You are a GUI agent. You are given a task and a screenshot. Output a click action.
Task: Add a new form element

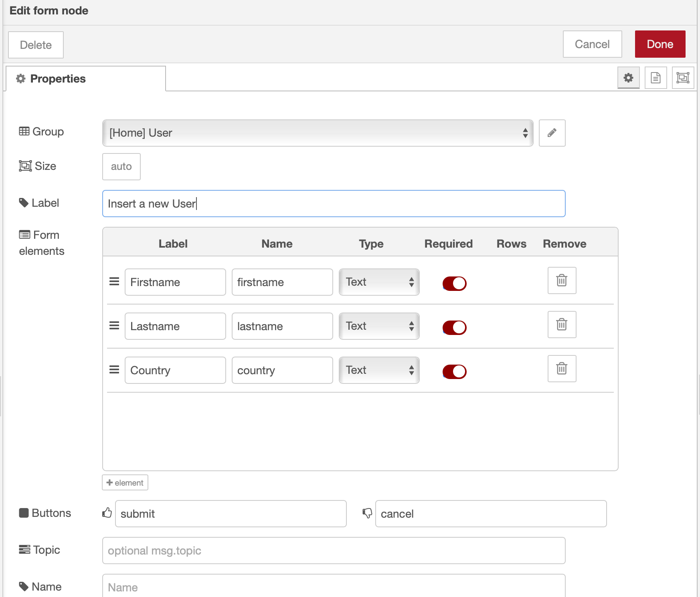pyautogui.click(x=125, y=483)
